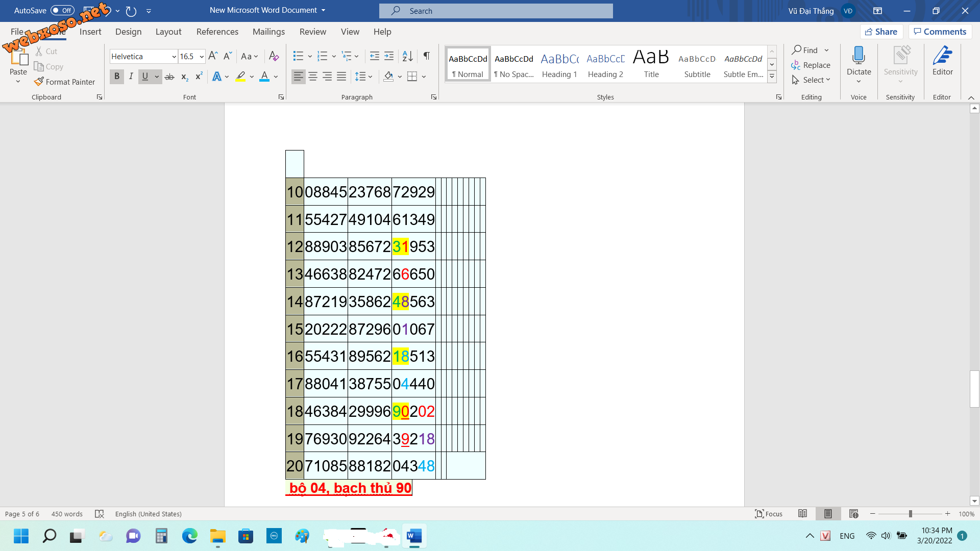The image size is (980, 551).
Task: Click Replace in Editing group
Action: [811, 65]
